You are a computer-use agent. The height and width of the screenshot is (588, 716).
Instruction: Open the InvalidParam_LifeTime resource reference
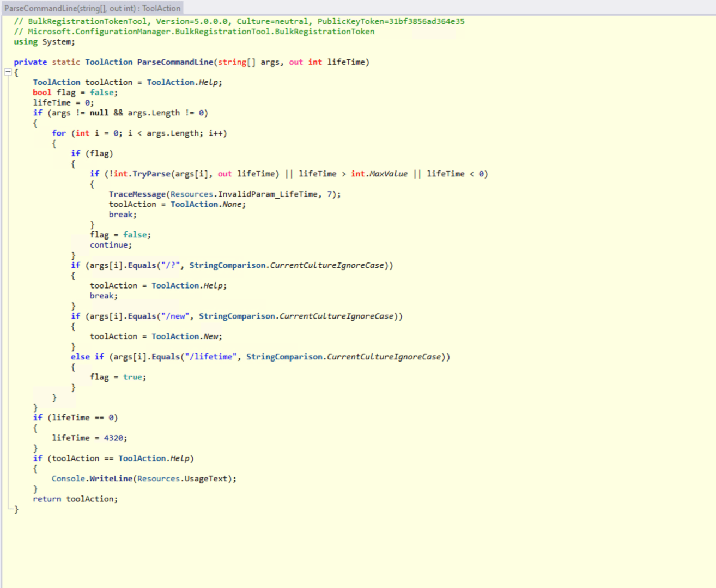click(268, 194)
